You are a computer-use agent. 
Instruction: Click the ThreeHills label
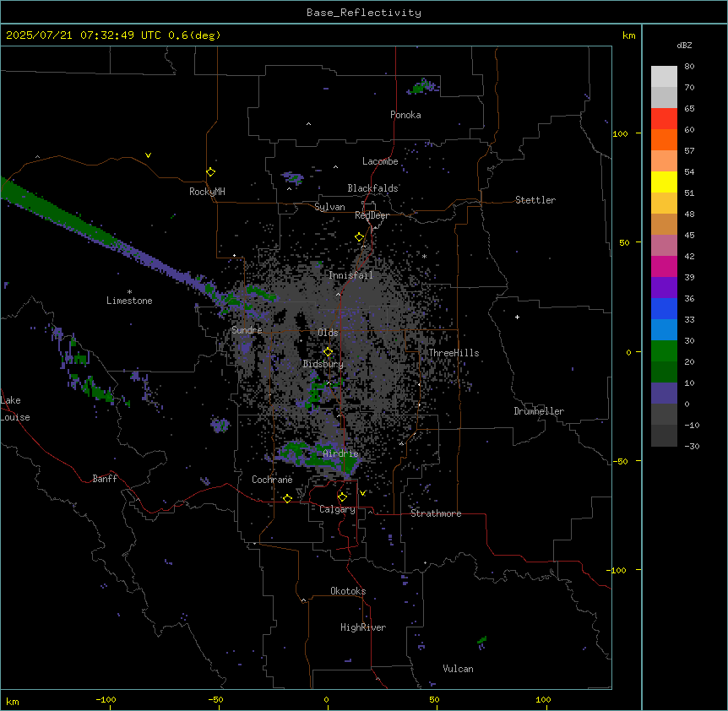click(454, 353)
